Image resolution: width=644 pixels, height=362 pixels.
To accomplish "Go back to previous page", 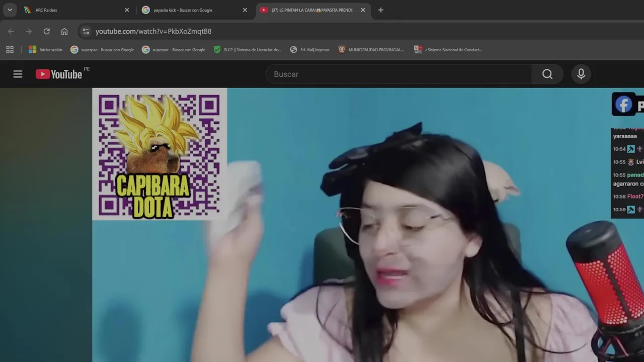I will tap(11, 31).
